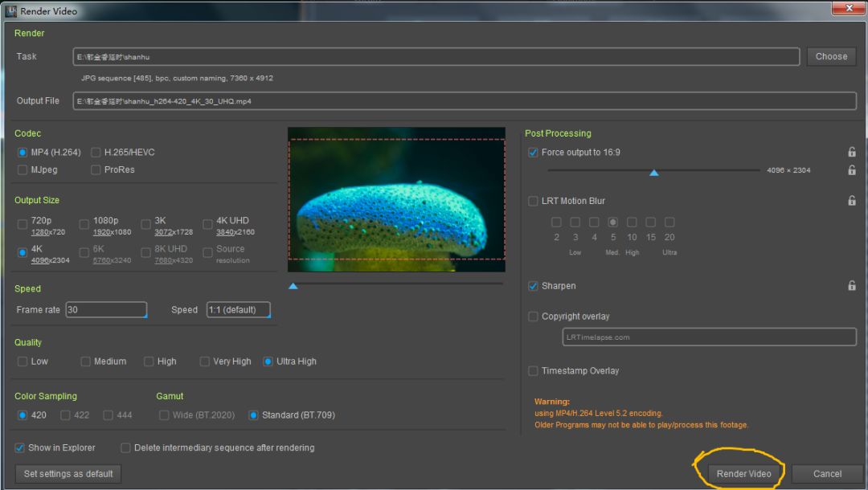Select the 4K UHD 3840x2160 output size

point(207,224)
